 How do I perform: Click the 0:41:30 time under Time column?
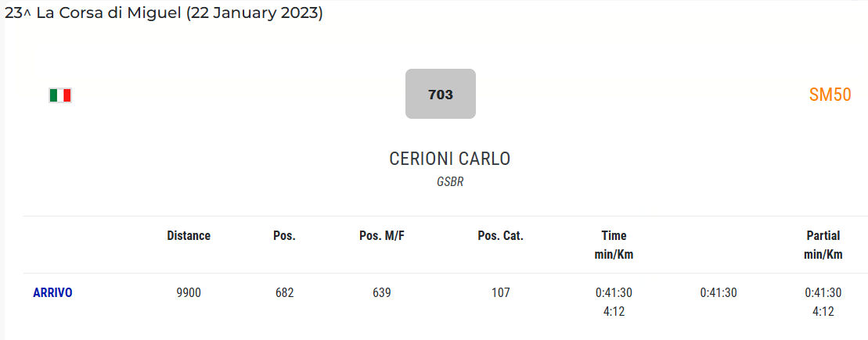coord(614,292)
